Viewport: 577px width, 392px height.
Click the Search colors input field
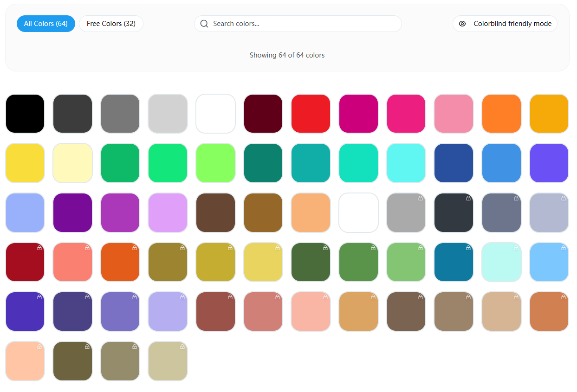coord(297,24)
